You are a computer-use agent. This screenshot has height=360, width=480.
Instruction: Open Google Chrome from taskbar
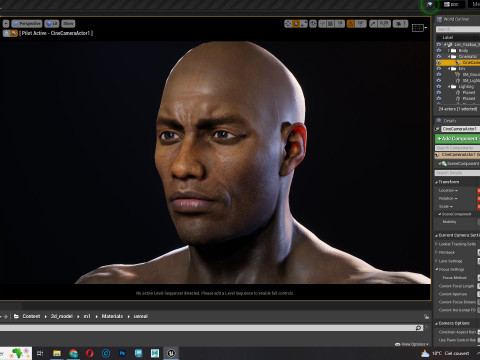point(73,353)
